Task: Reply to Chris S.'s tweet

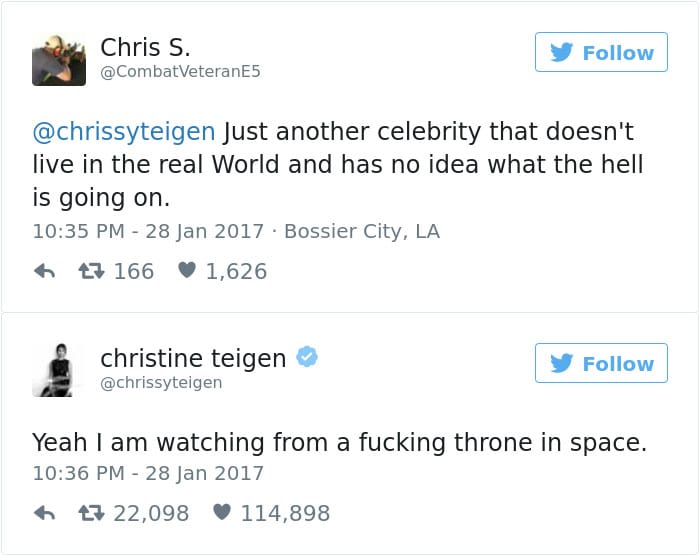Action: coord(44,271)
